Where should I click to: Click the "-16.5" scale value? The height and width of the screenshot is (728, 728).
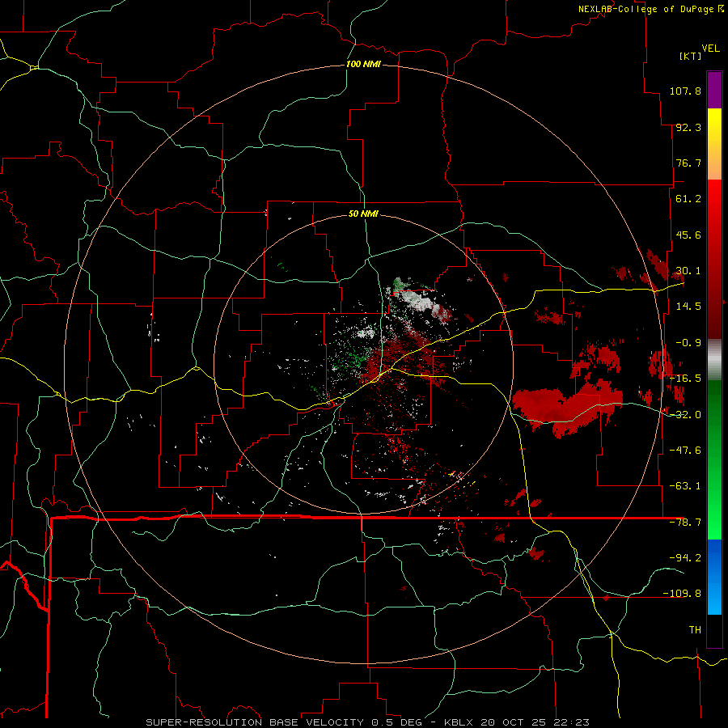(685, 379)
